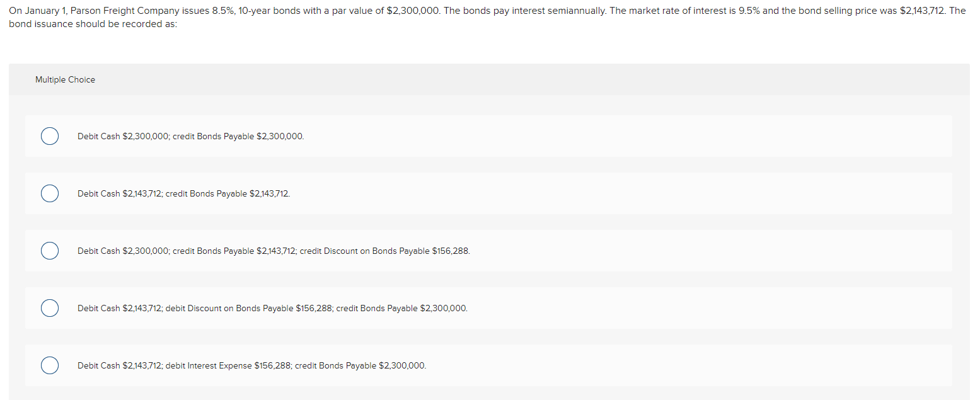Select the option debiting Cash $2,143,712 crediting Bonds Payable $2,143,712
The width and height of the screenshot is (980, 400).
(49, 193)
